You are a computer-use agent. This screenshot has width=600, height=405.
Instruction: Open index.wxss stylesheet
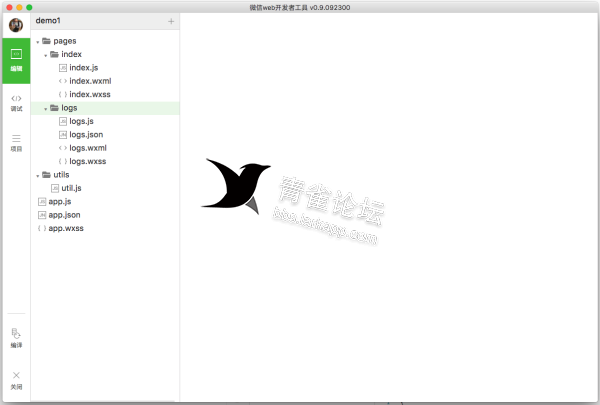click(90, 95)
